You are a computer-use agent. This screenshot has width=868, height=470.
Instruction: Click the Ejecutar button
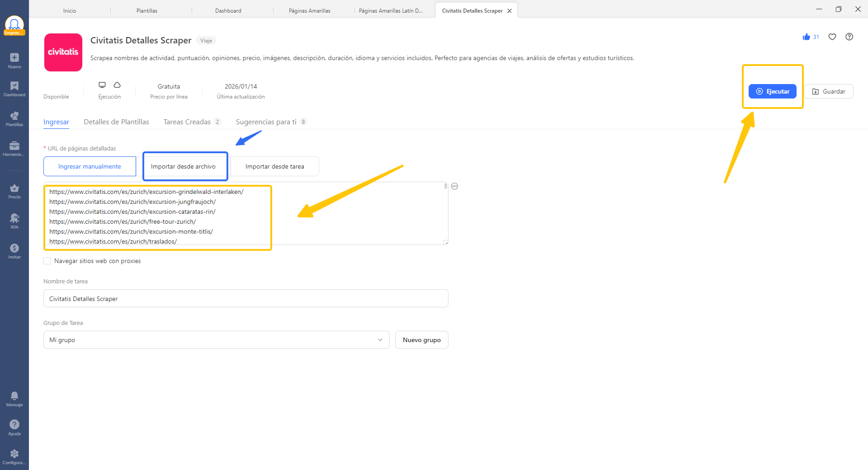pyautogui.click(x=773, y=91)
